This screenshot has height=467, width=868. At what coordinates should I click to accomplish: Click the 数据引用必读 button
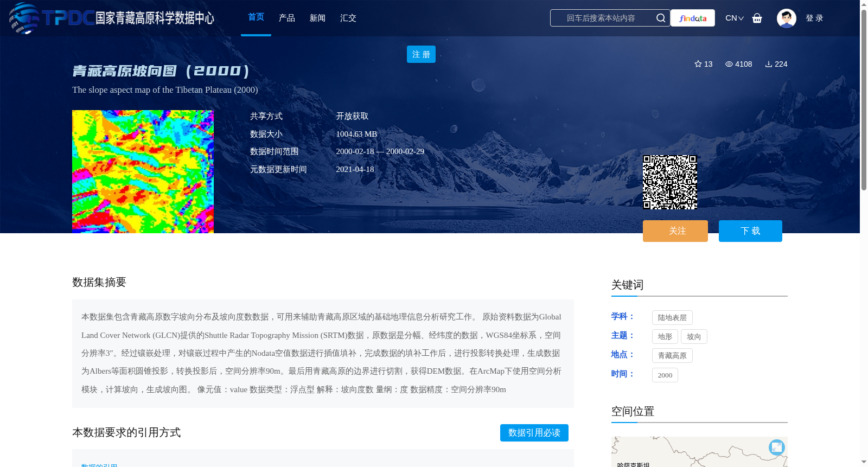click(534, 433)
